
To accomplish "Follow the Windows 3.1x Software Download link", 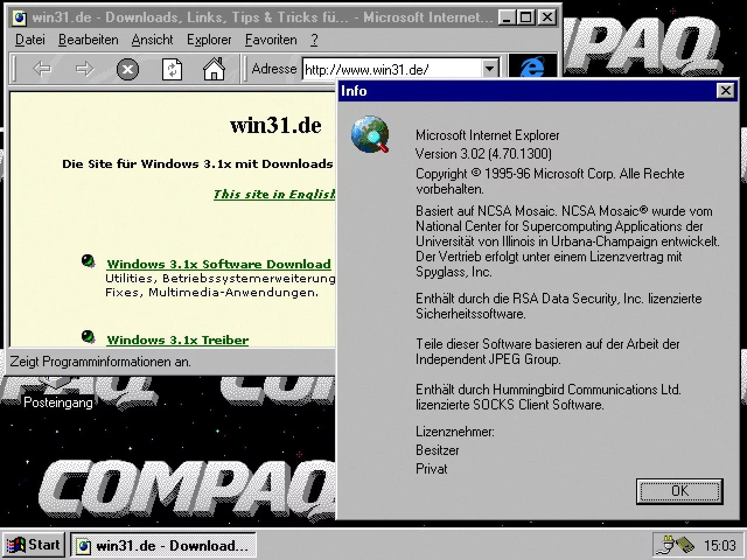I will coord(218,264).
